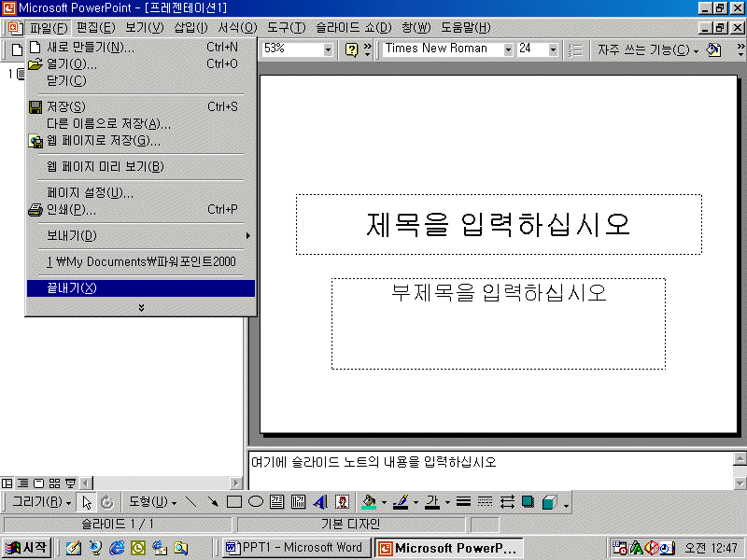Apply fill color with paint bucket
Image resolution: width=747 pixels, height=560 pixels.
(369, 502)
